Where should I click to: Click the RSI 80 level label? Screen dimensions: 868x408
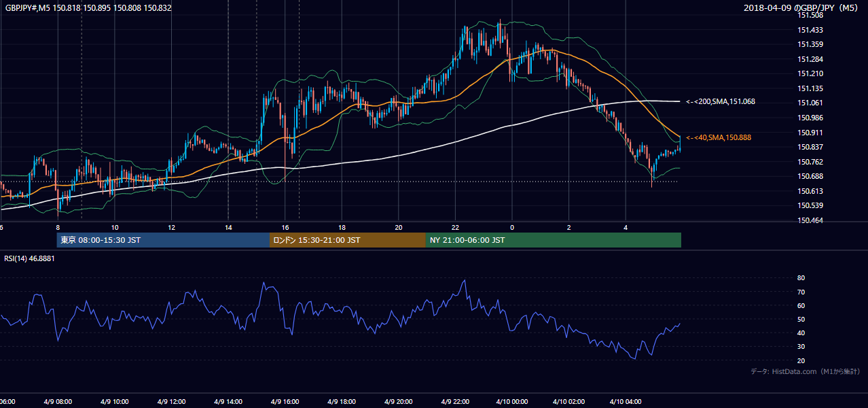pyautogui.click(x=801, y=278)
